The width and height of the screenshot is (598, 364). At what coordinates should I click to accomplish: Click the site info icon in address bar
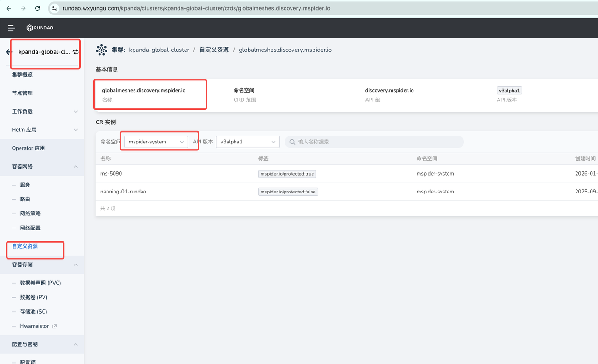55,8
